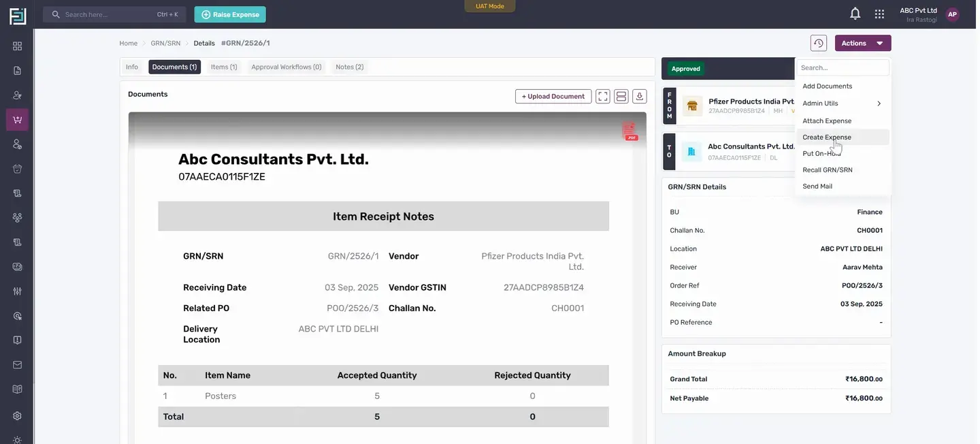Click the red PDF file icon

[630, 131]
